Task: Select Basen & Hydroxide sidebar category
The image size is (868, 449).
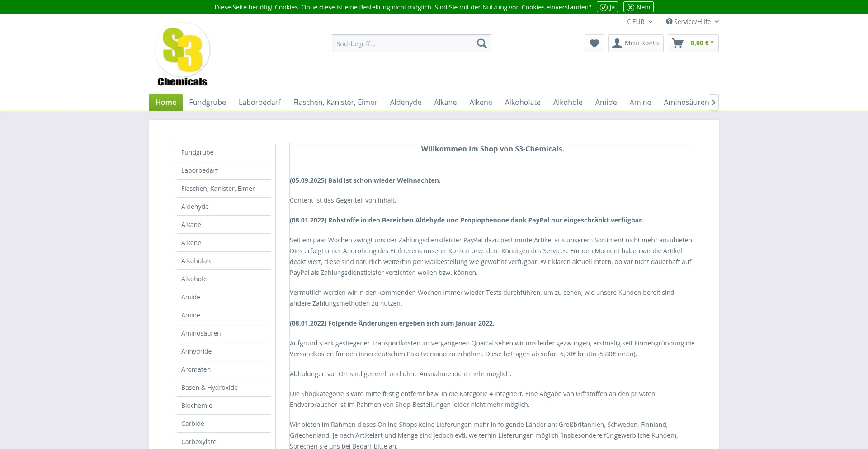Action: (x=209, y=388)
